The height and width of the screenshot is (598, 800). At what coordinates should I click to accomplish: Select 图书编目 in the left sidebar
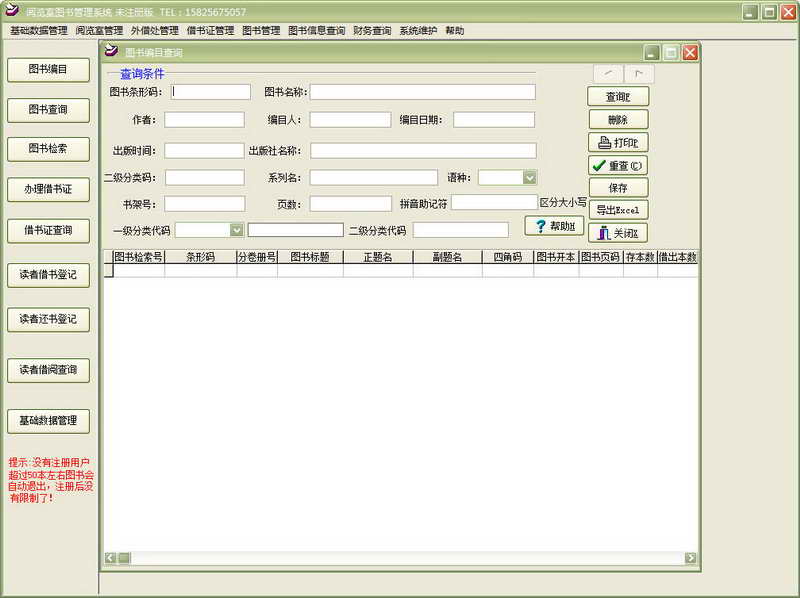click(48, 70)
